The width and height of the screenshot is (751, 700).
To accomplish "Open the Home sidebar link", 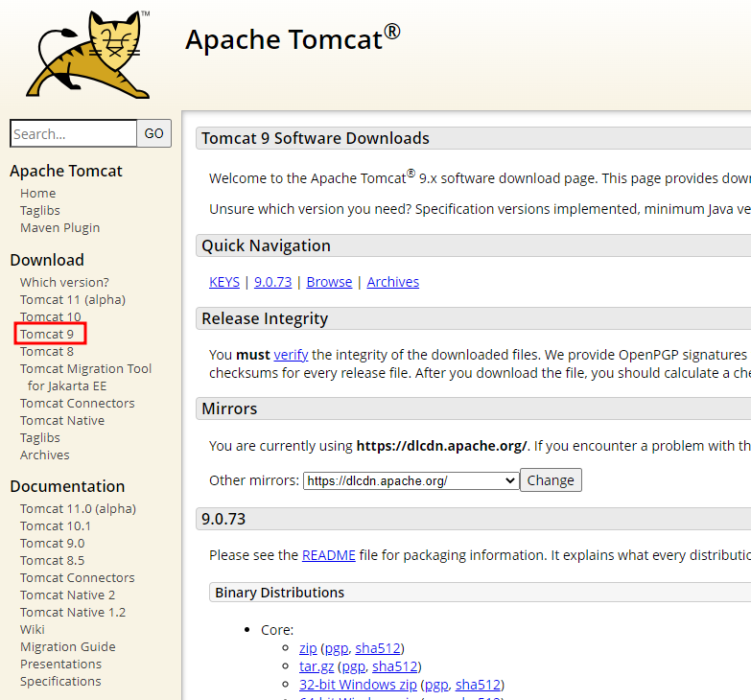I will coord(37,194).
